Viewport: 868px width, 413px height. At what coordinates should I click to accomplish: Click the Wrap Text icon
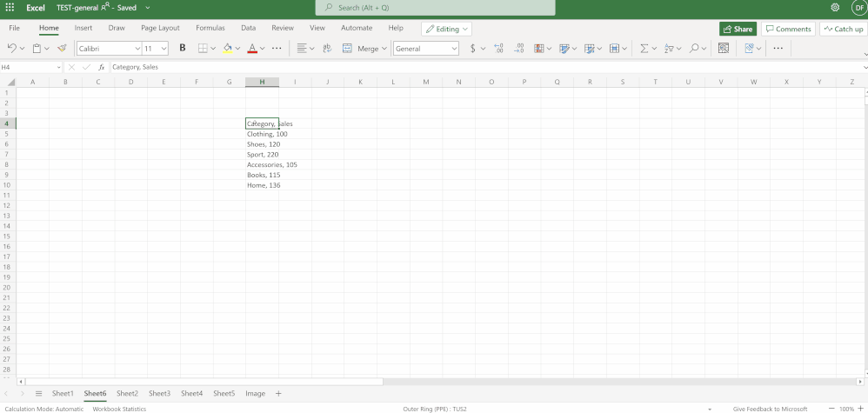pos(327,49)
